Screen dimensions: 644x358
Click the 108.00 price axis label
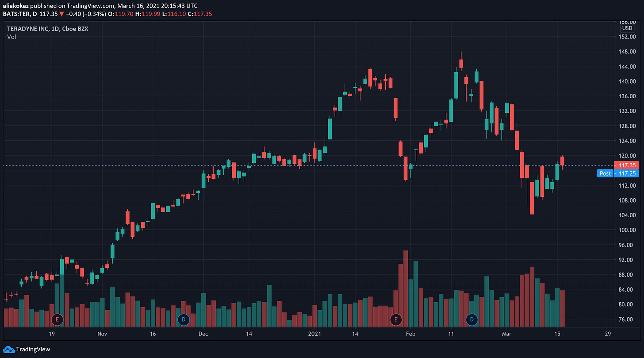tap(627, 200)
